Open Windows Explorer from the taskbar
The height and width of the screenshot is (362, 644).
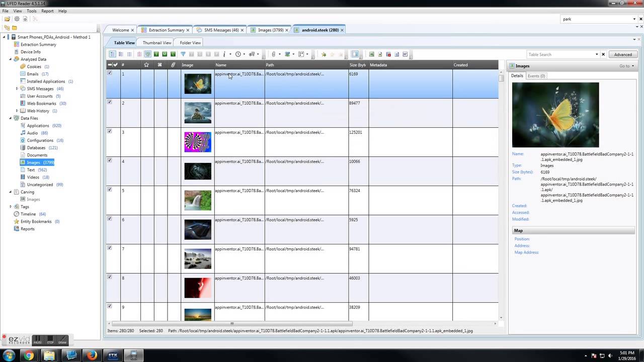pos(49,355)
